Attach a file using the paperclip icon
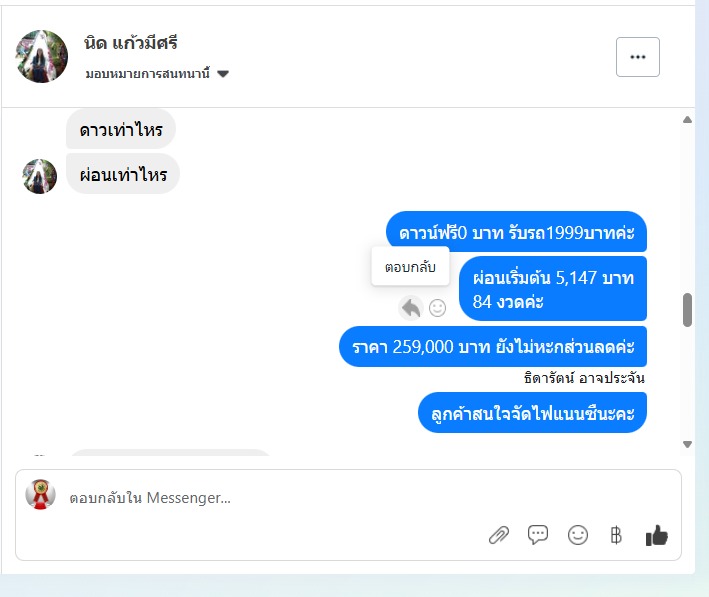The width and height of the screenshot is (709, 597). [499, 535]
